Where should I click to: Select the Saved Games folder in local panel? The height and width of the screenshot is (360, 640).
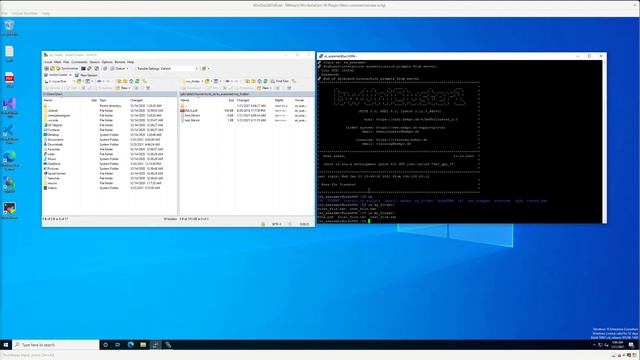(x=55, y=173)
